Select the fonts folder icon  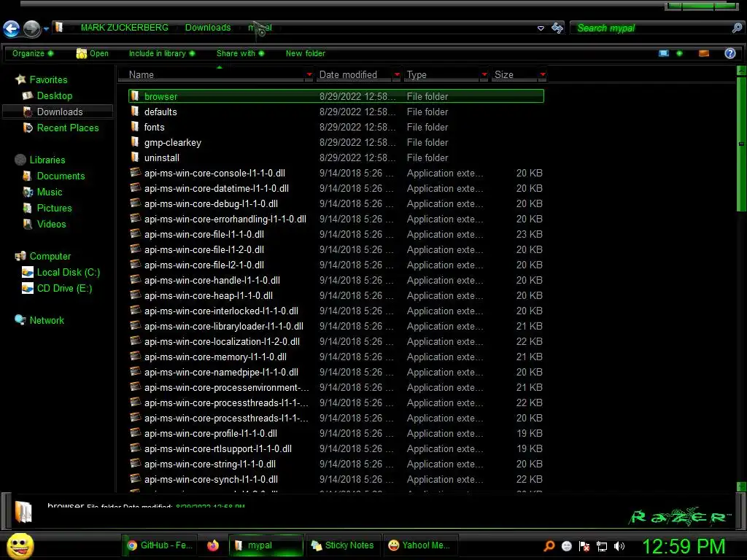tap(135, 127)
